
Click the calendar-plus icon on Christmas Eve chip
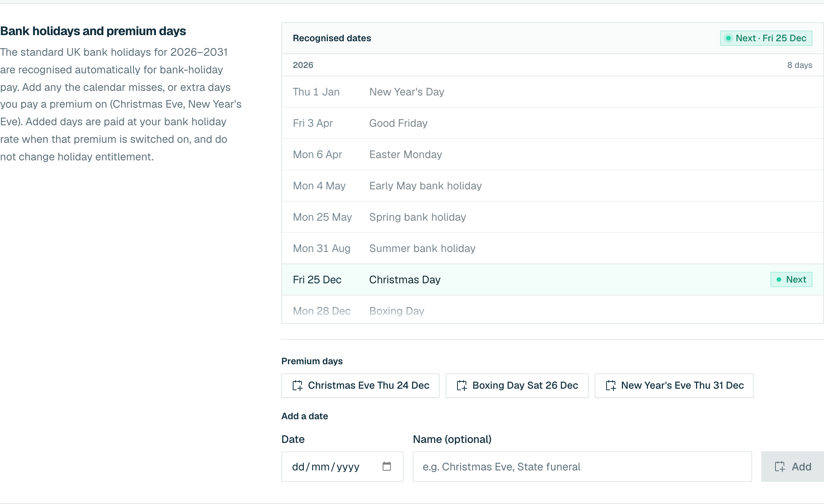coord(297,386)
